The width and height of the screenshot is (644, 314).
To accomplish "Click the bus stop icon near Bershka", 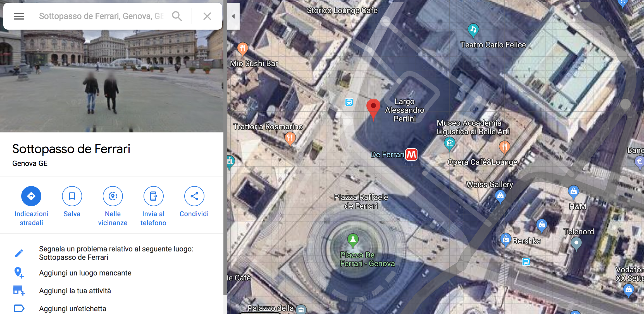I will pos(526,262).
